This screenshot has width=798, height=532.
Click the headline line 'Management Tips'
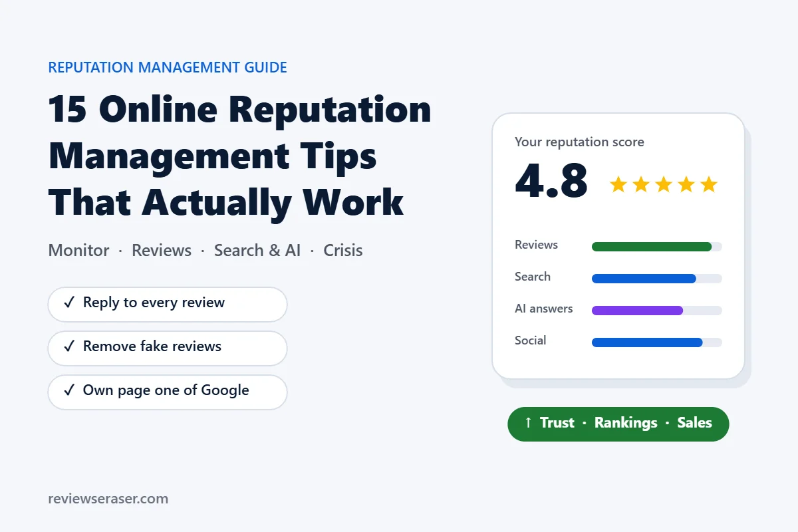point(213,157)
